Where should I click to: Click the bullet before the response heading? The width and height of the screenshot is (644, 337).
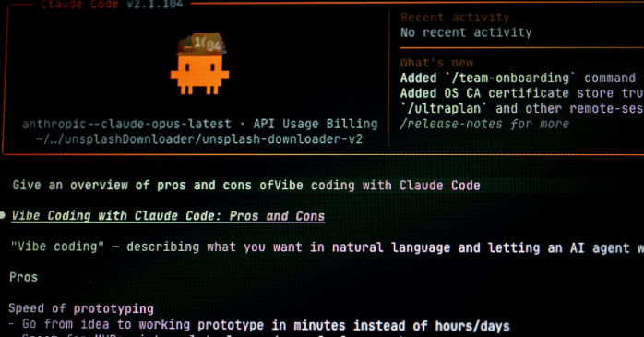(3, 215)
